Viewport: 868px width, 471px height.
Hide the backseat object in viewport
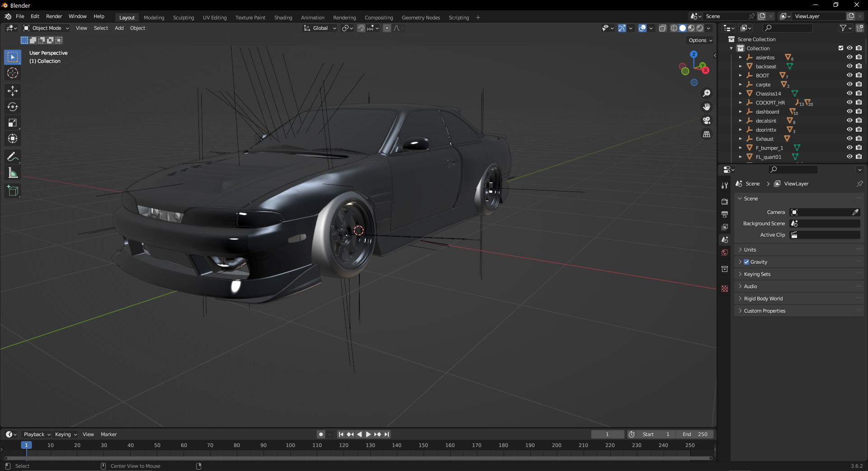coord(849,67)
